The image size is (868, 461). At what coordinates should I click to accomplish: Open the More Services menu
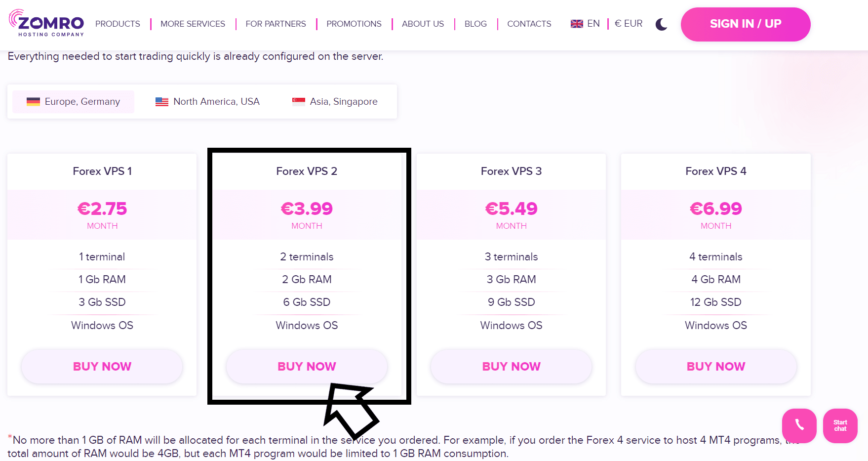(x=193, y=24)
